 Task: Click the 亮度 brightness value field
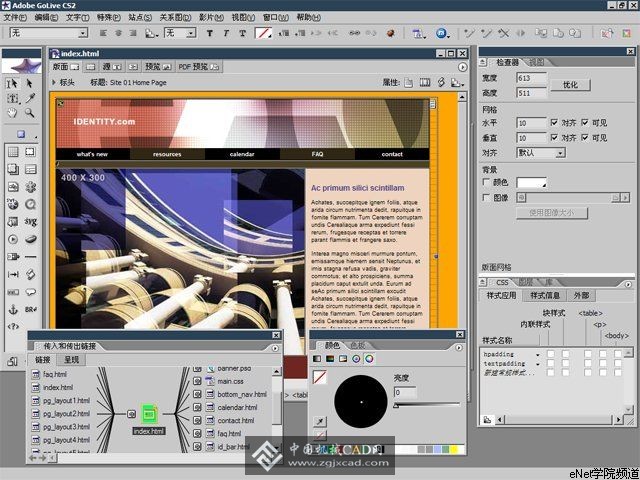[405, 393]
